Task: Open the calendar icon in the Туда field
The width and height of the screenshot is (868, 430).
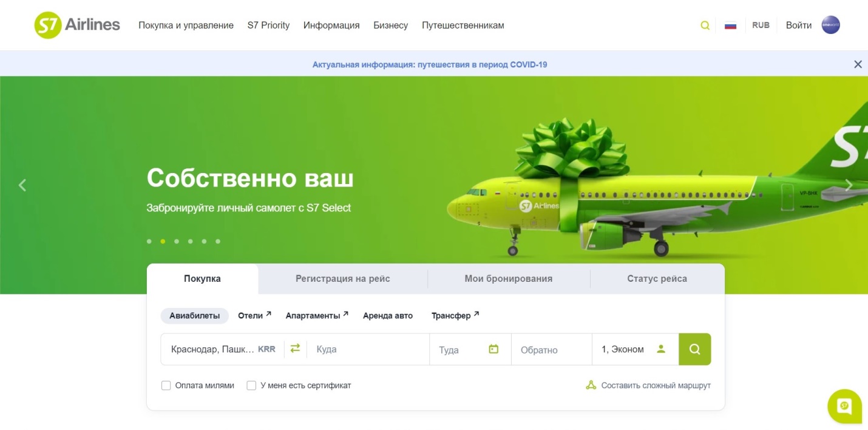Action: point(493,349)
